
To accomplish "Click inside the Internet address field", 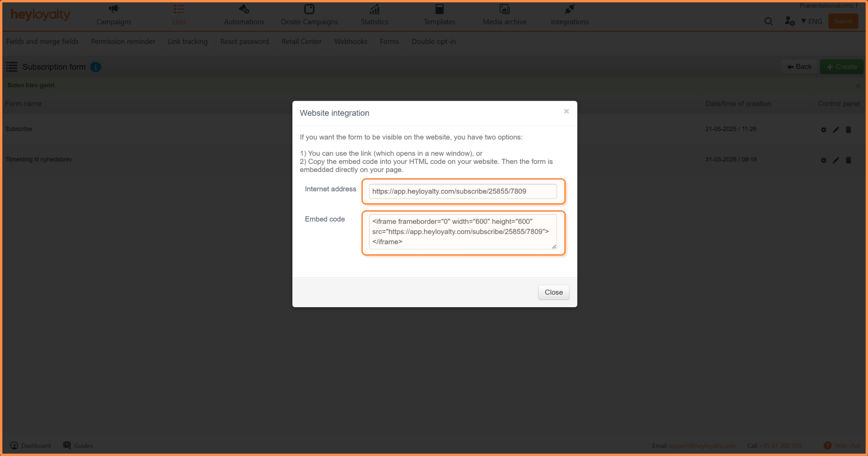I will [x=462, y=191].
